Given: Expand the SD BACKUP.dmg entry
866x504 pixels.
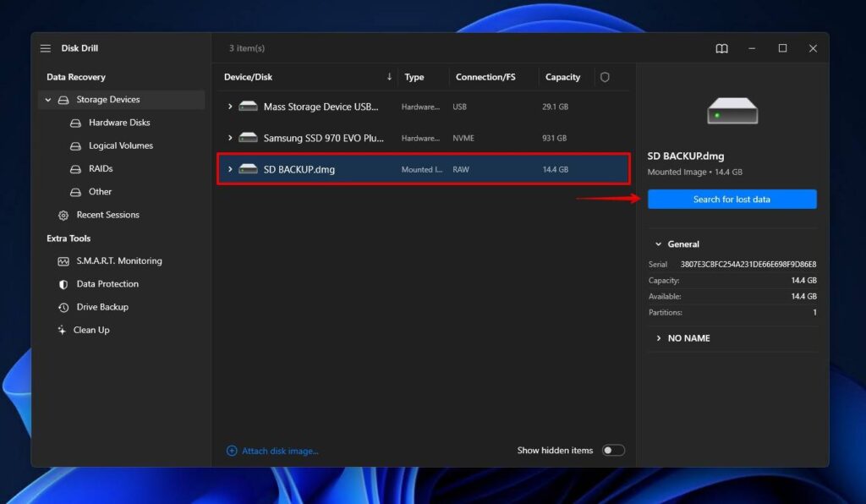Looking at the screenshot, I should pos(229,169).
